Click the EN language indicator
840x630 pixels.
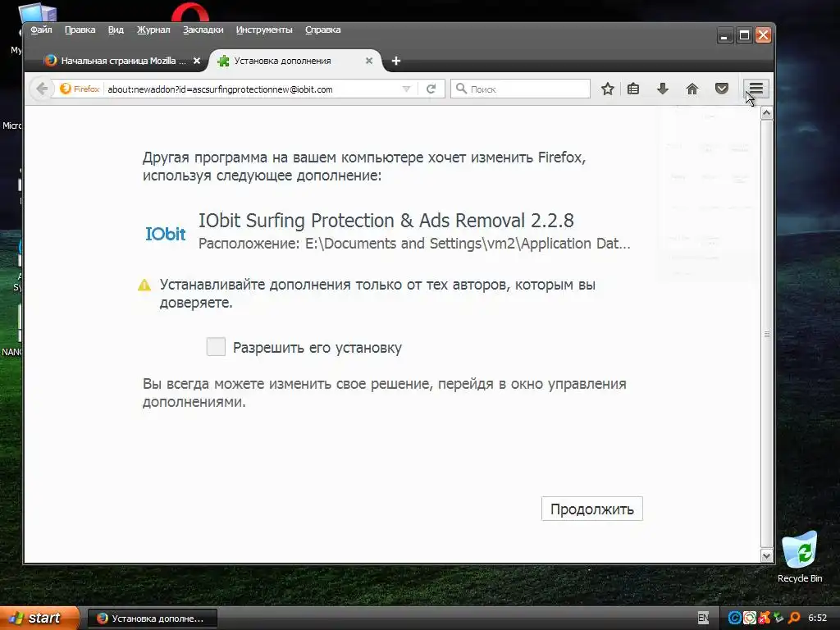(x=703, y=618)
